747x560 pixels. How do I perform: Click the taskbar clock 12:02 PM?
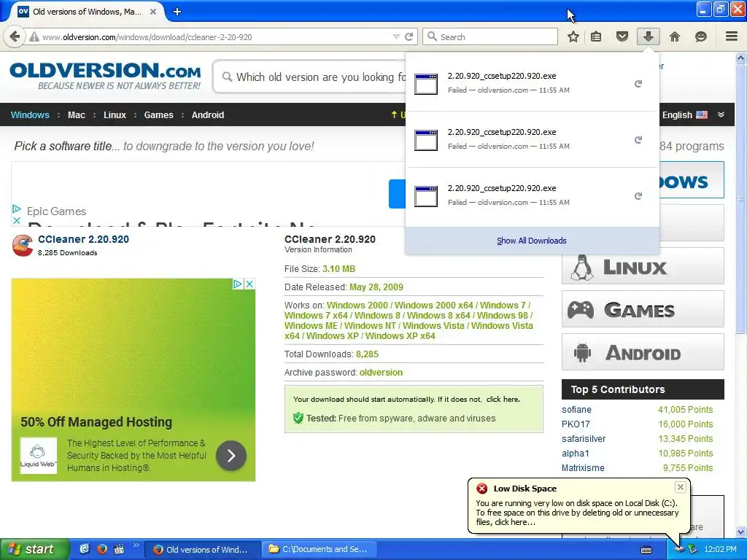(720, 549)
